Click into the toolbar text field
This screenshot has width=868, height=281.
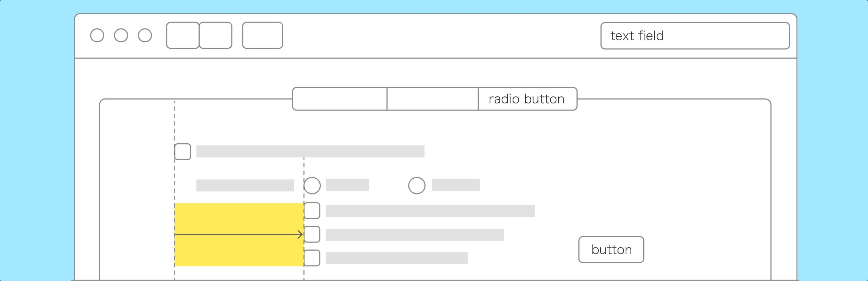(x=695, y=36)
